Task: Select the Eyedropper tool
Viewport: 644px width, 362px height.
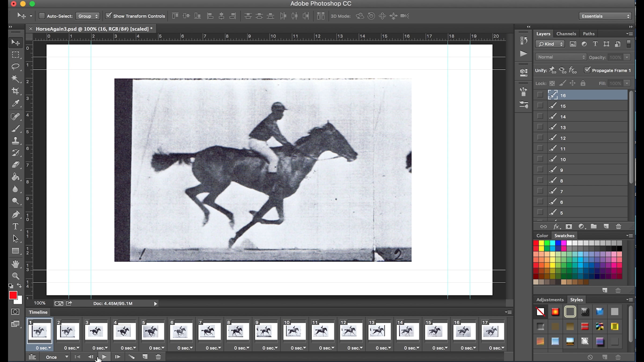Action: pos(16,103)
